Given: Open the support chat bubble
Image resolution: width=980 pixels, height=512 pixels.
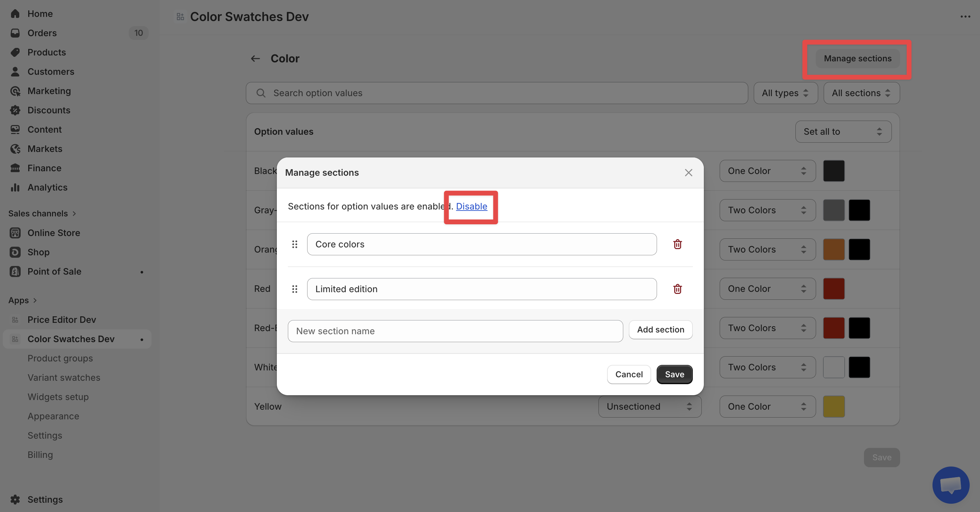Looking at the screenshot, I should [x=950, y=485].
